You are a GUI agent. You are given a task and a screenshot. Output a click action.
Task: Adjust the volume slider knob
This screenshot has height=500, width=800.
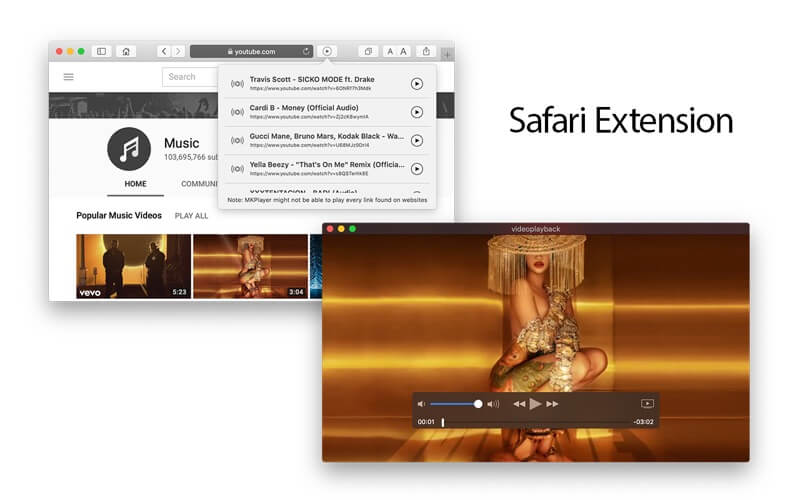pos(478,404)
